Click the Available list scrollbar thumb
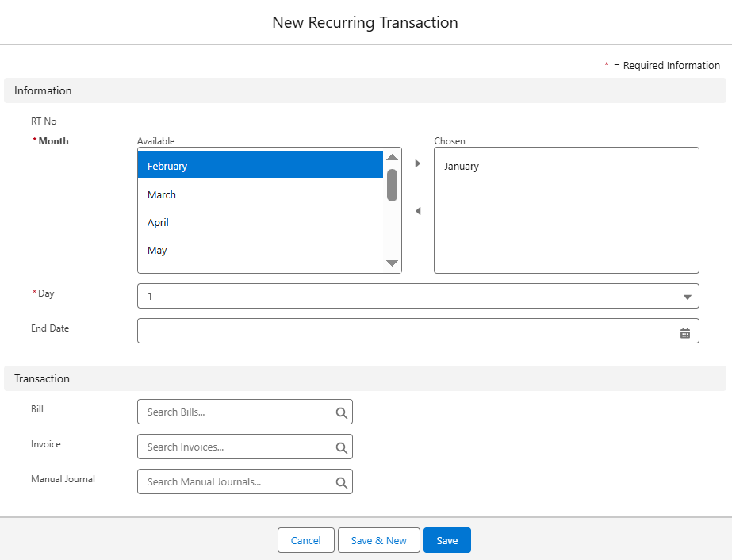Screen dimensions: 732x560 click(x=392, y=185)
